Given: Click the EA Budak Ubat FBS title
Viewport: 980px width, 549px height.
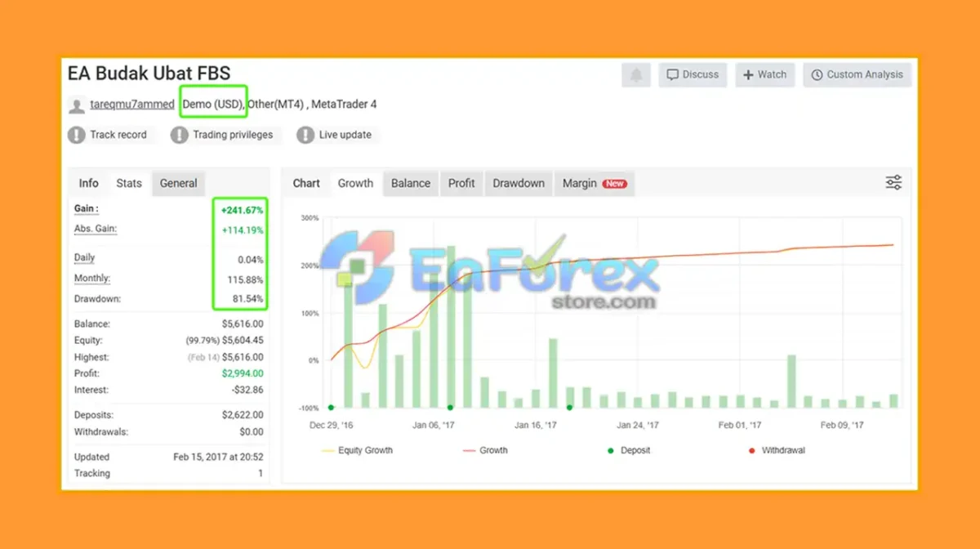Looking at the screenshot, I should coord(149,73).
